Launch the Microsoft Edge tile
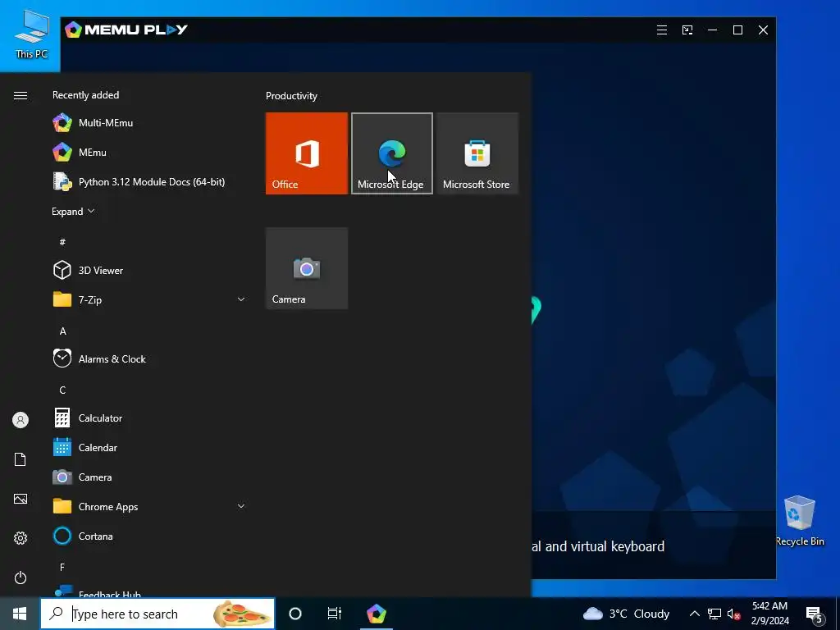This screenshot has width=840, height=630. pos(391,153)
